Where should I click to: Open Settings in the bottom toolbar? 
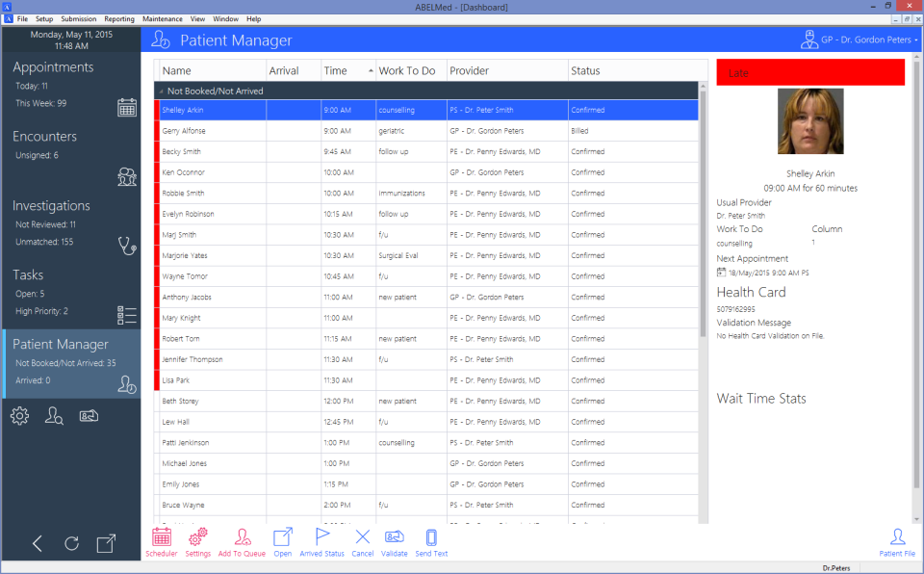coord(198,539)
